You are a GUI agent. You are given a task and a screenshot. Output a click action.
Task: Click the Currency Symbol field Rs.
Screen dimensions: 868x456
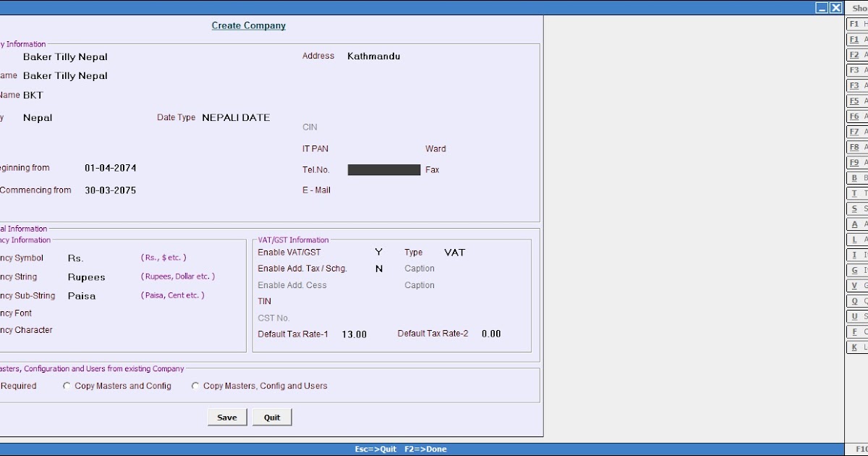coord(76,258)
